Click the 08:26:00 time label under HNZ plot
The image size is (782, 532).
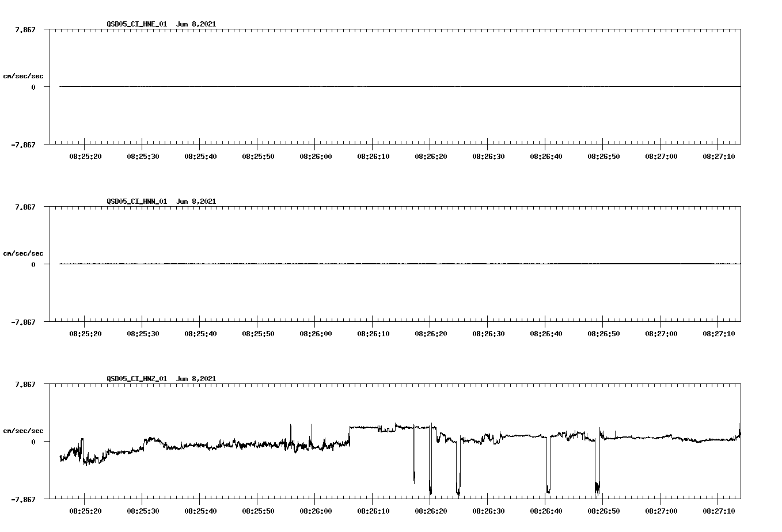coord(316,511)
